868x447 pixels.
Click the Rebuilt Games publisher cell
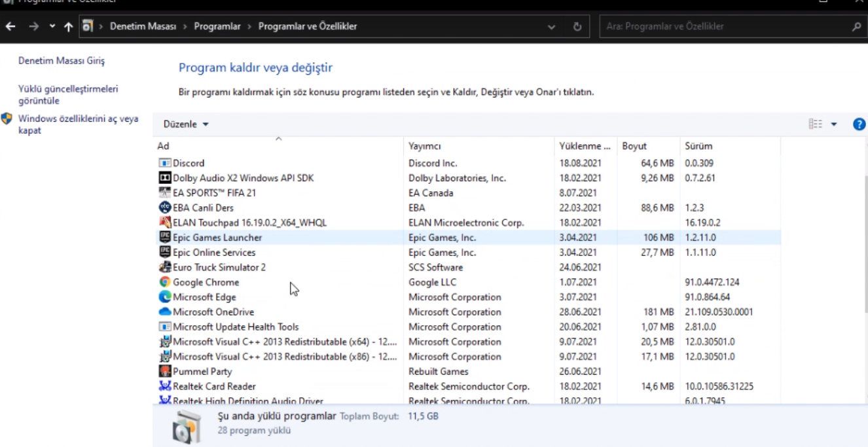[x=437, y=372]
